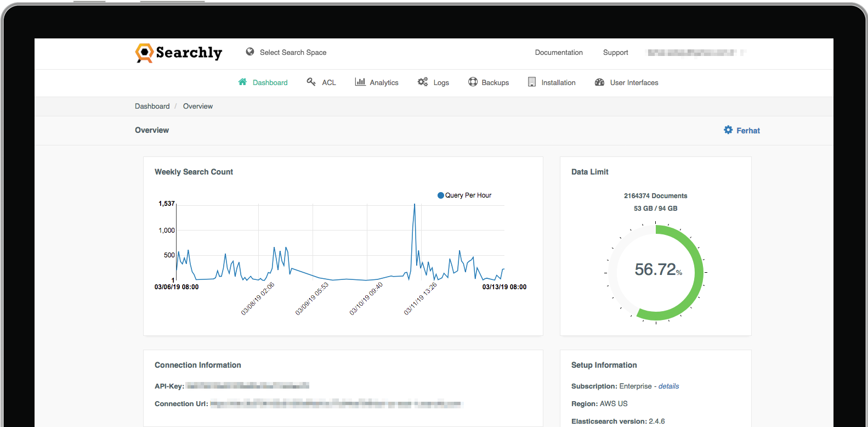The height and width of the screenshot is (427, 868).
Task: Click the Analytics bar chart icon
Action: [x=360, y=82]
